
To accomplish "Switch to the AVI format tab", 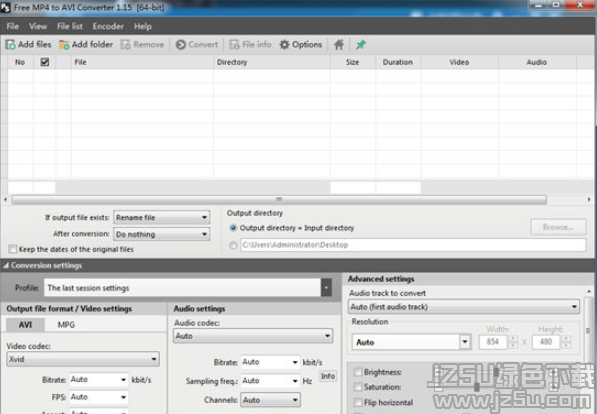I will pos(25,324).
